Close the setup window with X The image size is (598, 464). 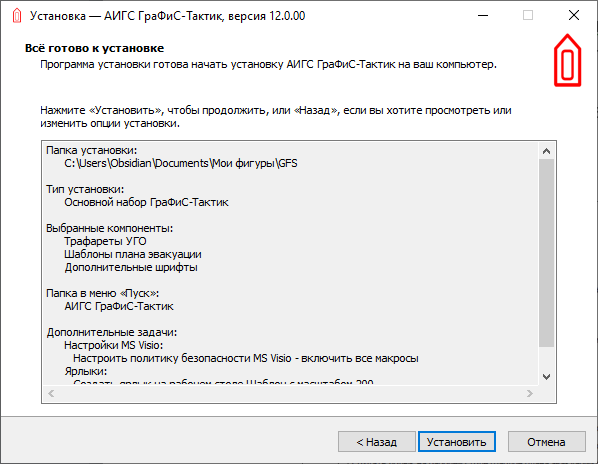[574, 16]
